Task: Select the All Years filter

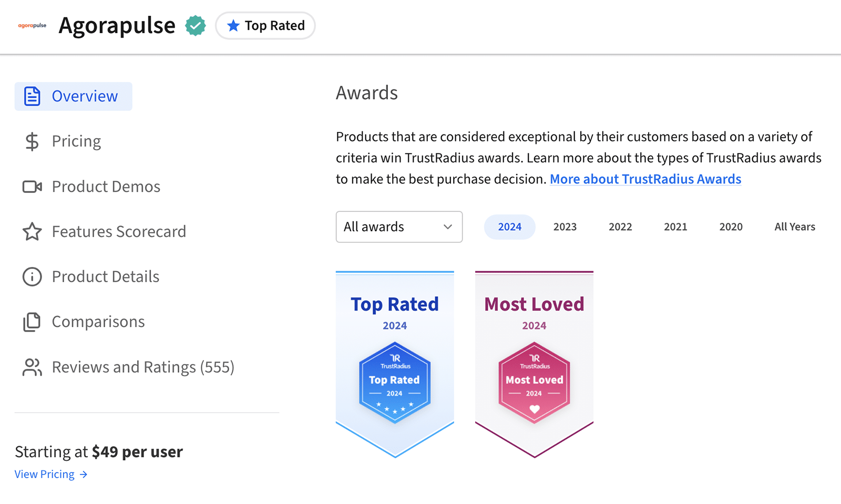Action: pyautogui.click(x=794, y=227)
